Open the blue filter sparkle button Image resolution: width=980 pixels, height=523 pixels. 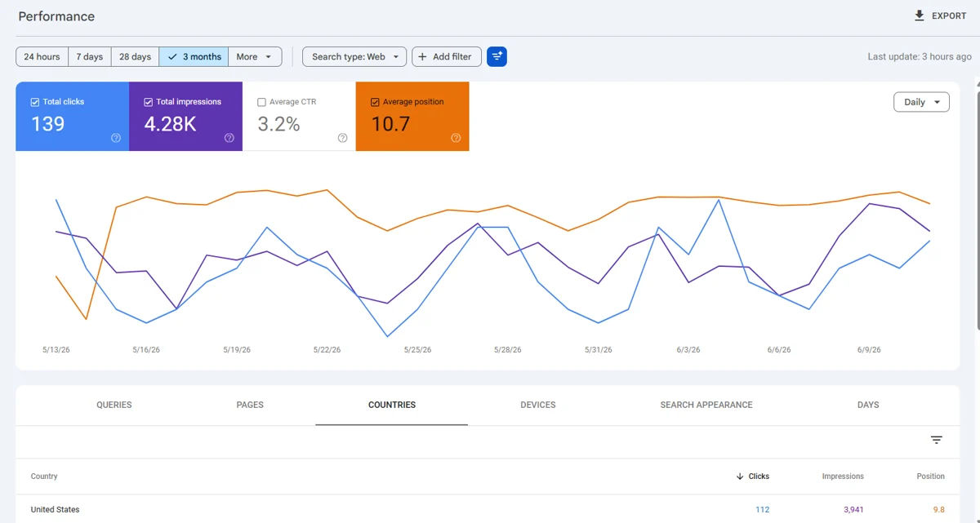click(497, 56)
